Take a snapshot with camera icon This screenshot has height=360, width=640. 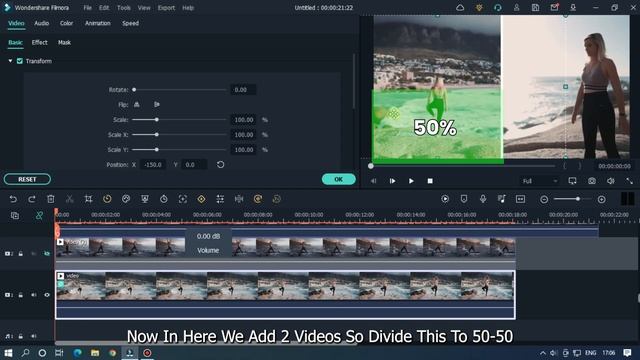pyautogui.click(x=592, y=181)
